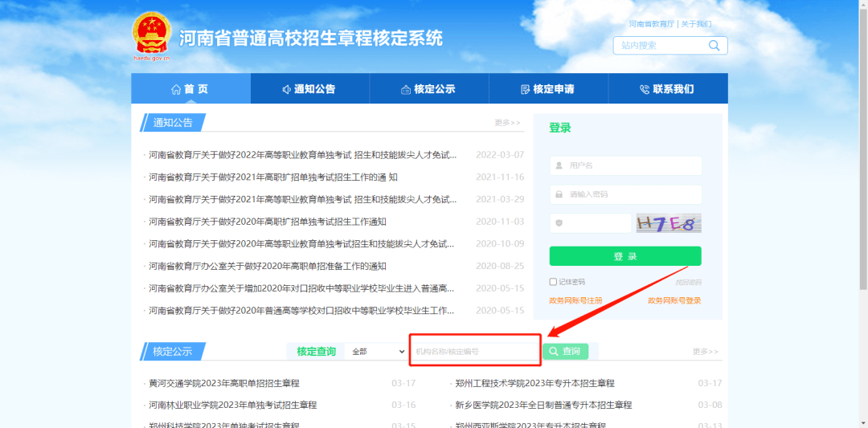Click the phone icon beside 联系我们 tab
Image resolution: width=868 pixels, height=428 pixels.
point(645,90)
